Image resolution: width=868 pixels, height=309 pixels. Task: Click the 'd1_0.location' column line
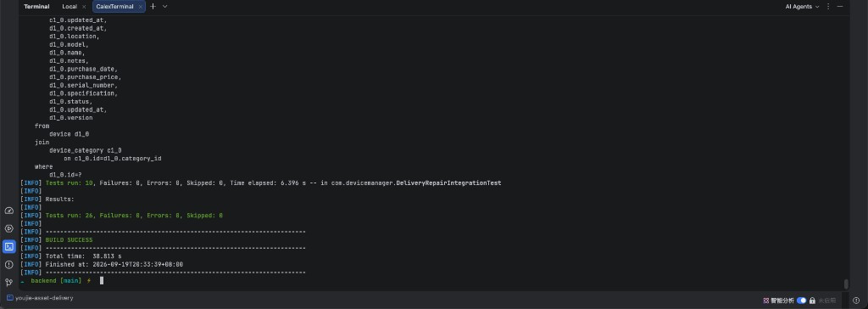click(75, 37)
